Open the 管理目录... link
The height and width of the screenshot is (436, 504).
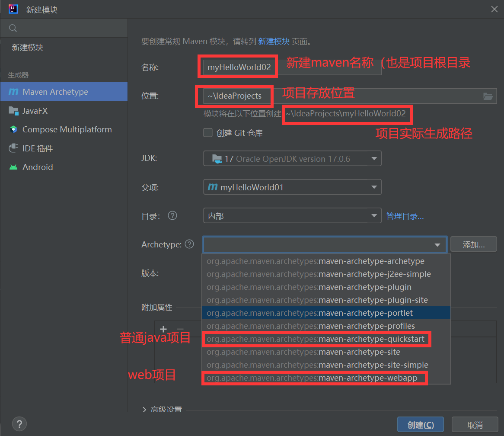click(x=405, y=216)
